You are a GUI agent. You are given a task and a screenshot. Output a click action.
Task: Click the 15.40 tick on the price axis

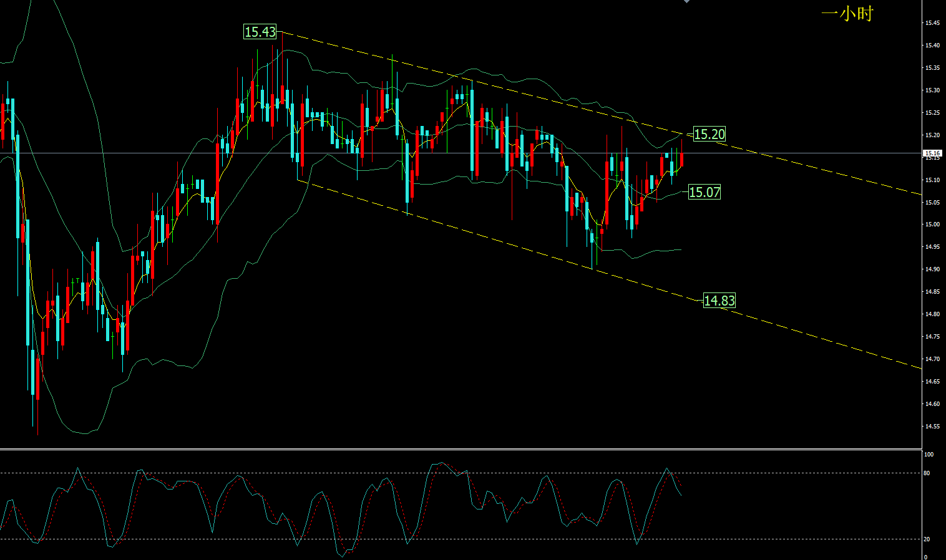pos(932,46)
